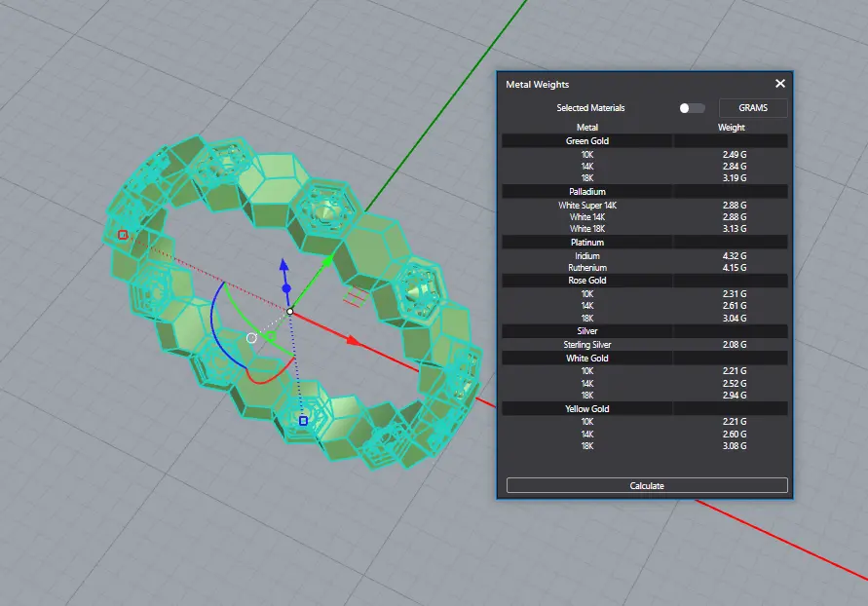Select the White Gold group header

pos(645,359)
